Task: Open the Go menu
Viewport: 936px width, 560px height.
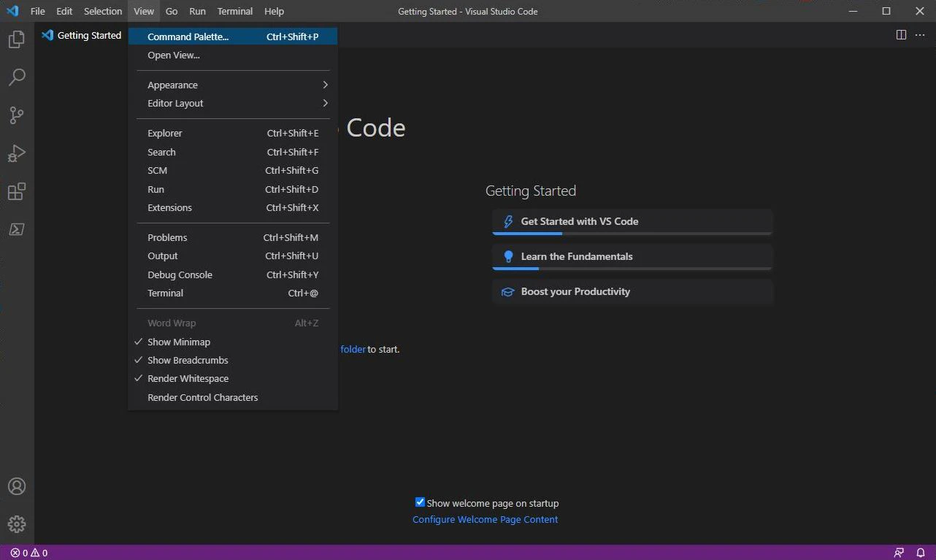Action: coord(172,11)
